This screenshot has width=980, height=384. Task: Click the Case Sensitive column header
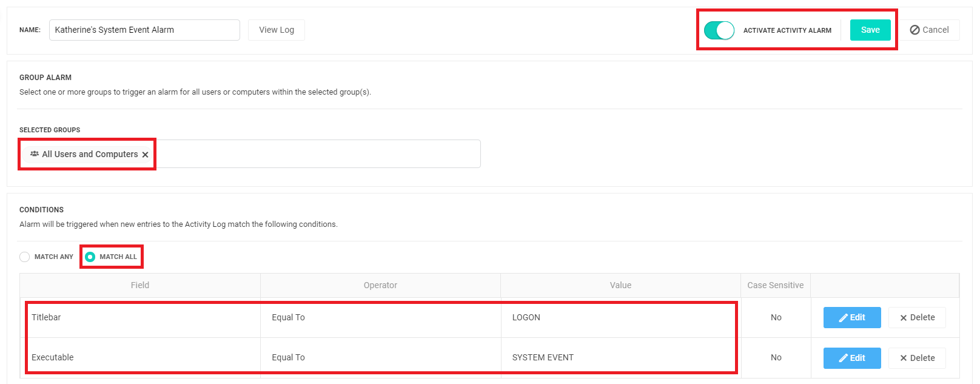[x=775, y=286]
